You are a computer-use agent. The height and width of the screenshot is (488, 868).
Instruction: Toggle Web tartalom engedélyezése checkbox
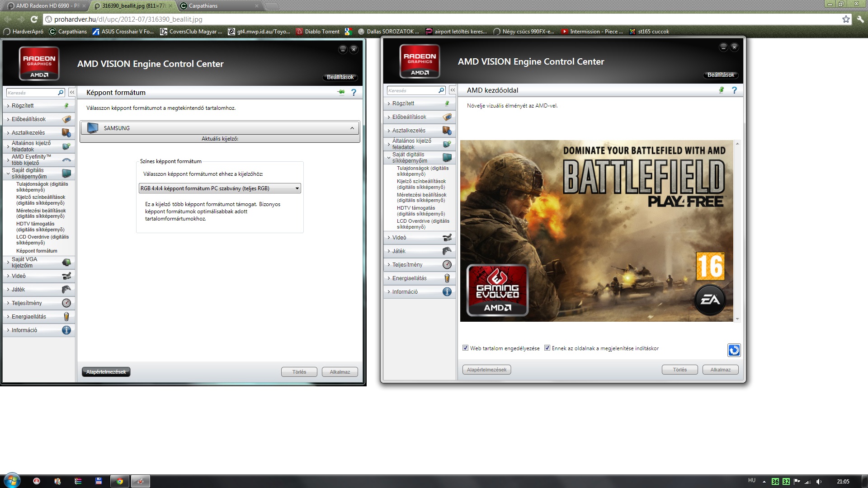coord(465,348)
